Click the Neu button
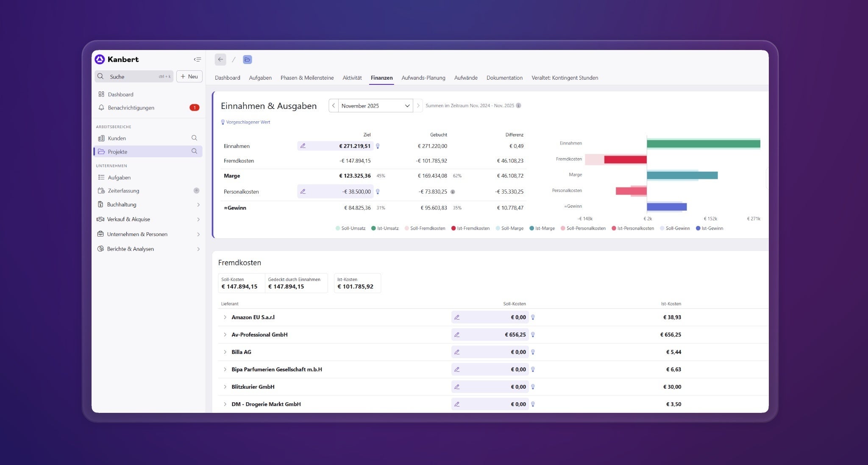The image size is (868, 465). click(189, 77)
